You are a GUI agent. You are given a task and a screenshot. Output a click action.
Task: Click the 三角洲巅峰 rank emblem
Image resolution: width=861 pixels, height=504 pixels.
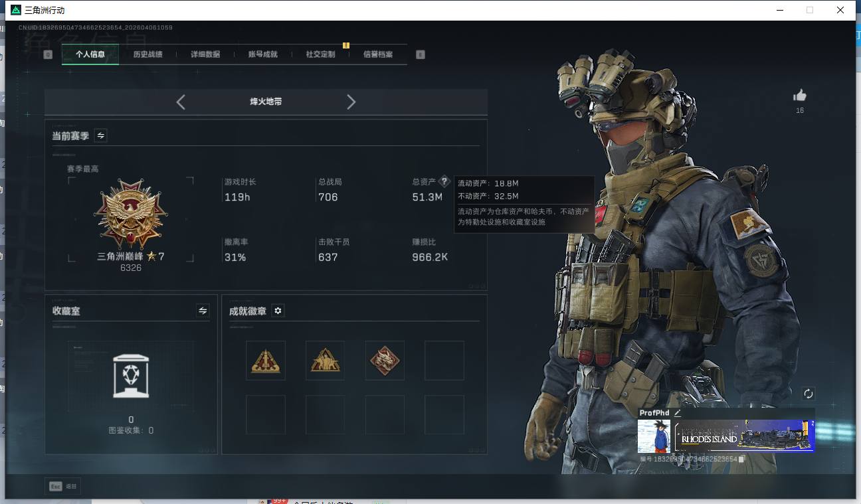pyautogui.click(x=131, y=214)
